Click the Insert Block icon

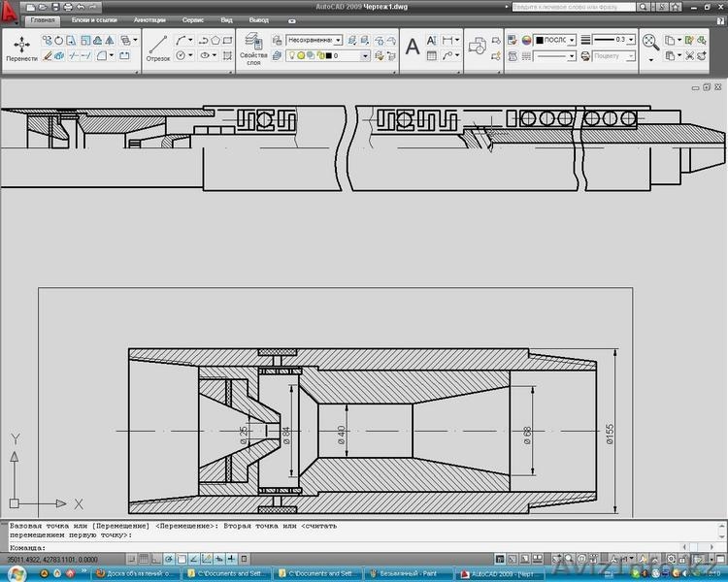pos(477,47)
